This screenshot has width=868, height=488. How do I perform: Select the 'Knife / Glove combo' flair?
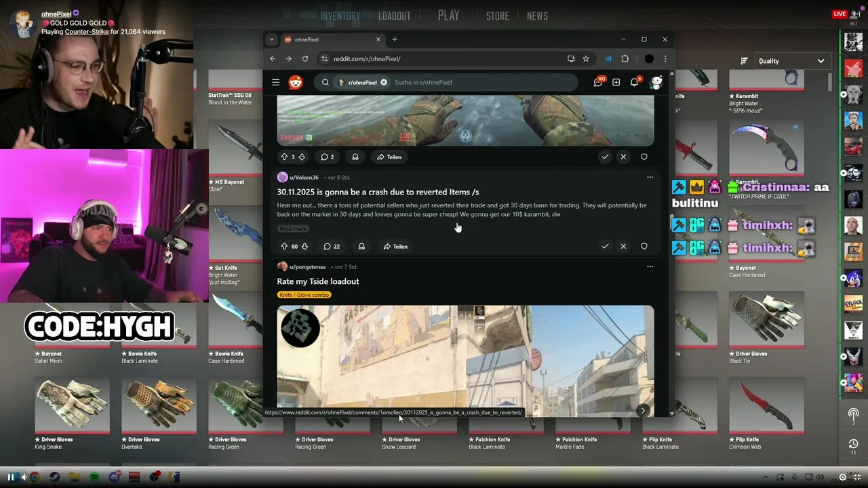(x=304, y=295)
